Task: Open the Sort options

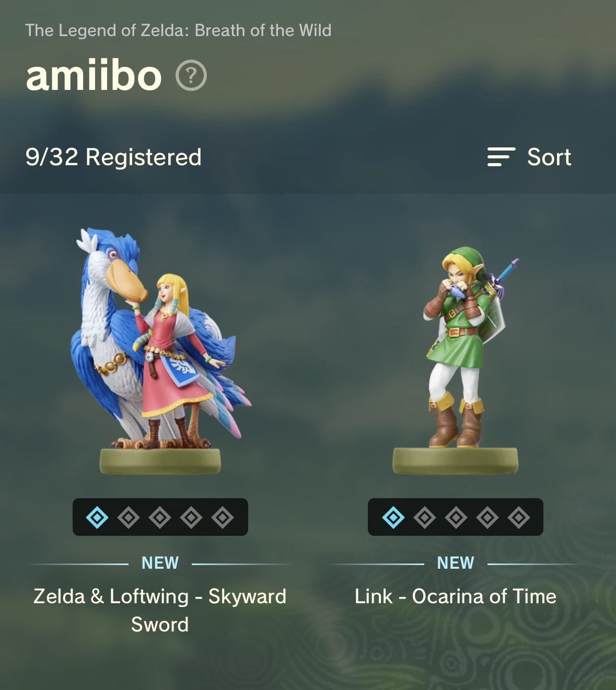Action: coord(529,157)
